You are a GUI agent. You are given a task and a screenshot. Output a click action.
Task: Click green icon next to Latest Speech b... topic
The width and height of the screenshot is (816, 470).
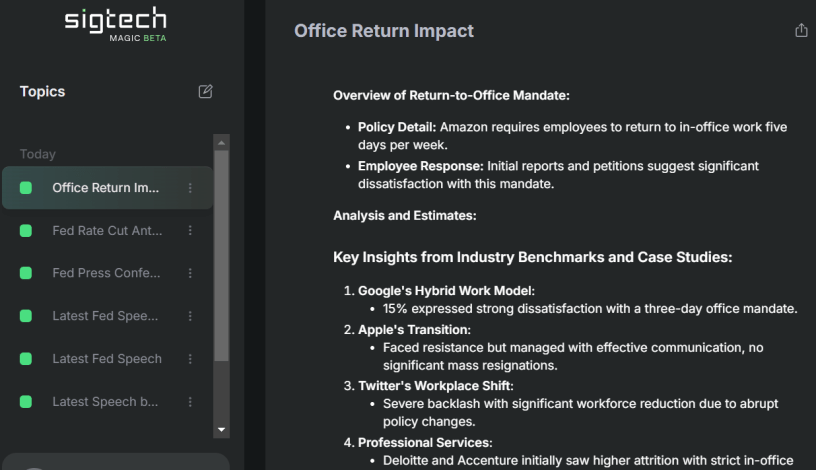tap(26, 402)
